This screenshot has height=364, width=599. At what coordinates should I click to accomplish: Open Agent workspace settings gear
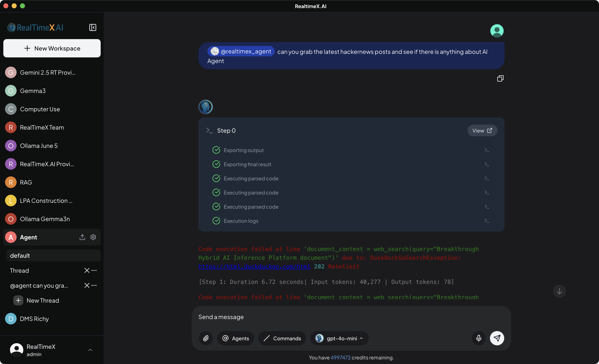[x=93, y=237]
